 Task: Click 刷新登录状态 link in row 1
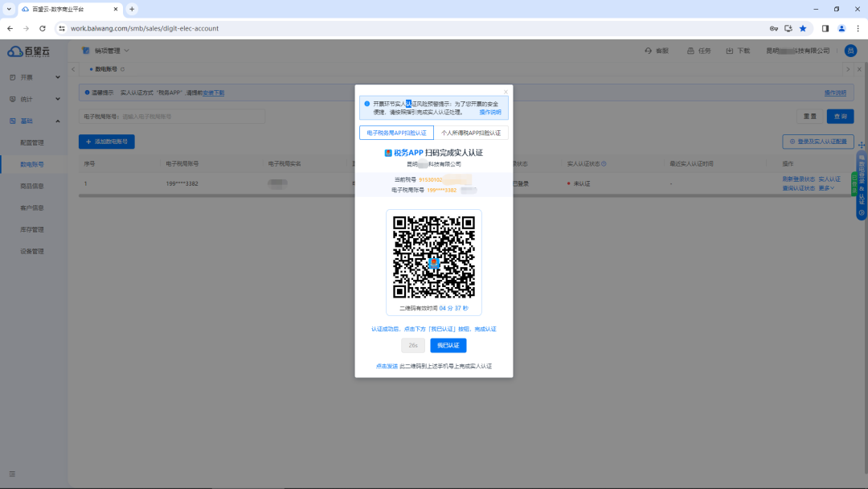tap(799, 179)
